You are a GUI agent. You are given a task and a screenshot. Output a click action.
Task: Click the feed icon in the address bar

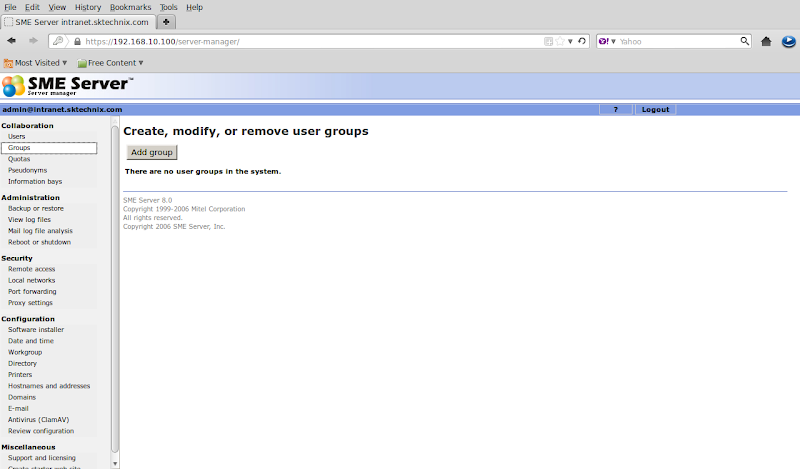coord(548,41)
